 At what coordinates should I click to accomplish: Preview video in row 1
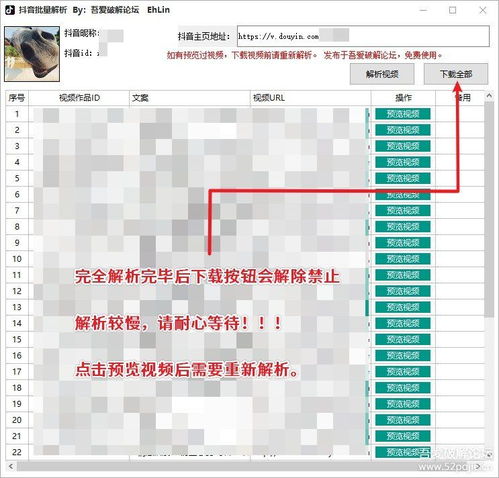(x=403, y=114)
